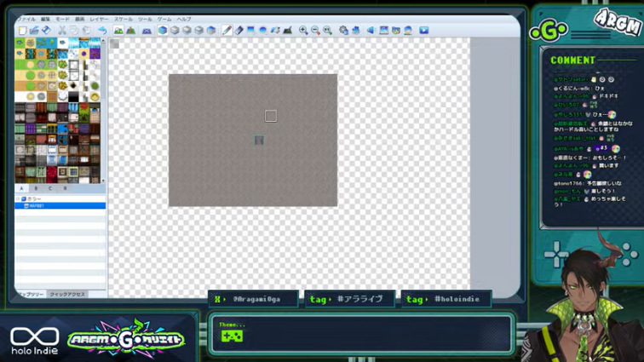This screenshot has width=644, height=362.
Task: Open the Database gear icon
Action: point(343,30)
